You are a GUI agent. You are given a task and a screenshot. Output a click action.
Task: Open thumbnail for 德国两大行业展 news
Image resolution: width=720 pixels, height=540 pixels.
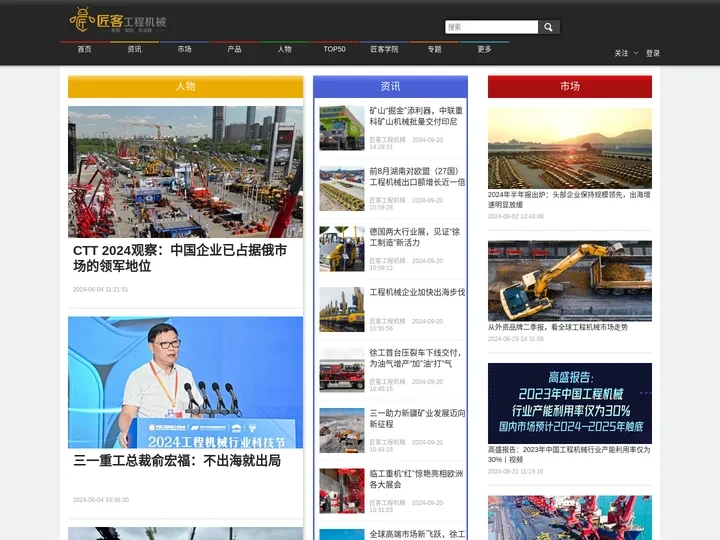click(342, 249)
